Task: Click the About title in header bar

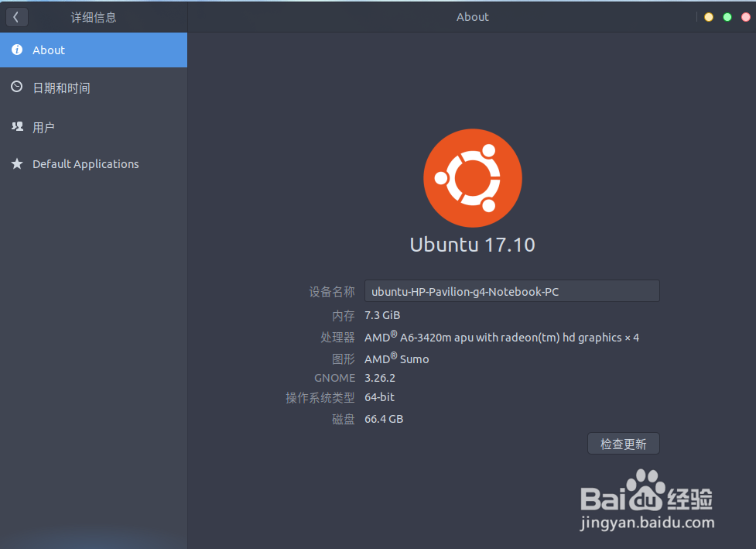Action: [473, 17]
